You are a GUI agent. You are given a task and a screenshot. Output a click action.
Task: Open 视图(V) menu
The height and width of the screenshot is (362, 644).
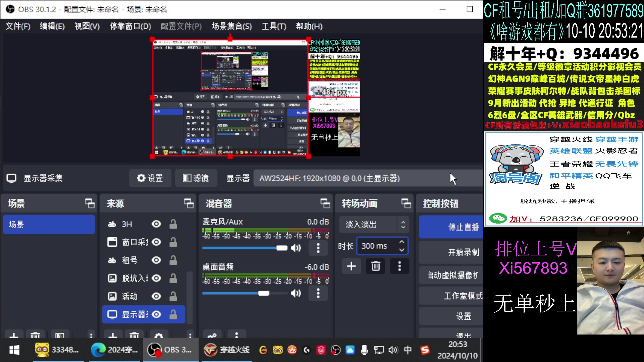[87, 26]
